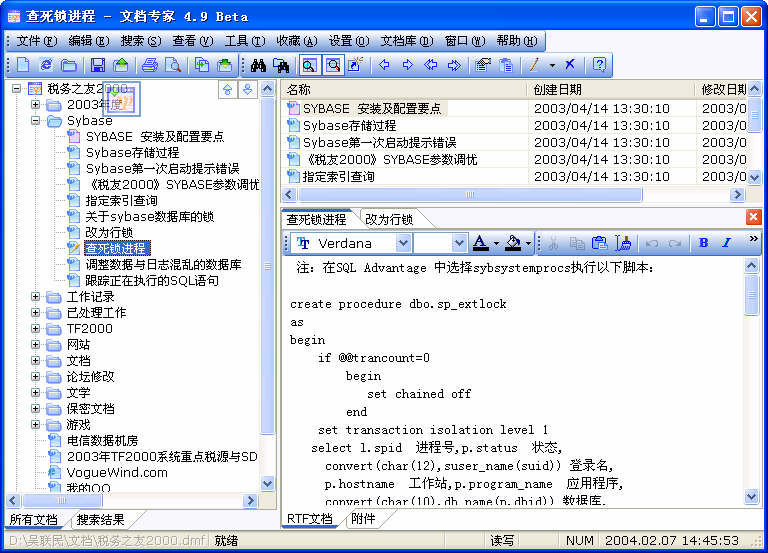
Task: Apply font color A button
Action: tap(480, 243)
